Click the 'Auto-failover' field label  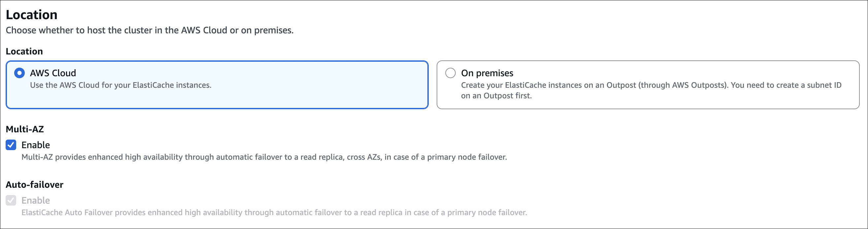(35, 185)
